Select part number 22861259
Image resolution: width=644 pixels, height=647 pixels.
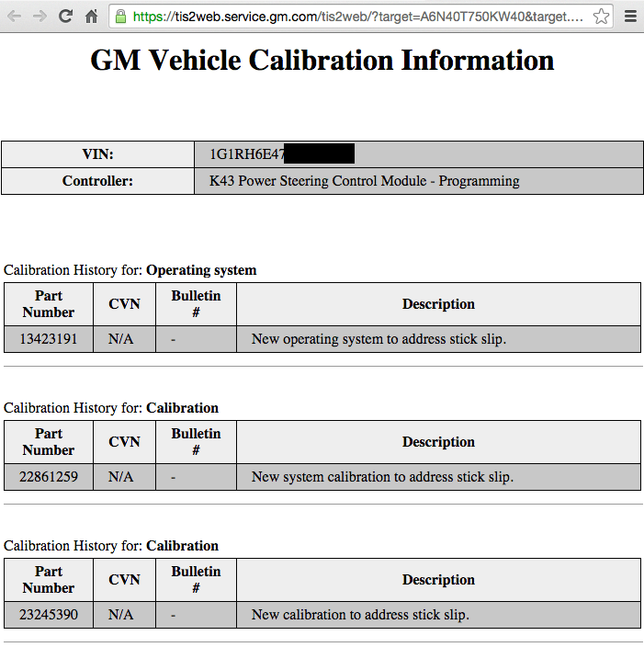coord(49,477)
